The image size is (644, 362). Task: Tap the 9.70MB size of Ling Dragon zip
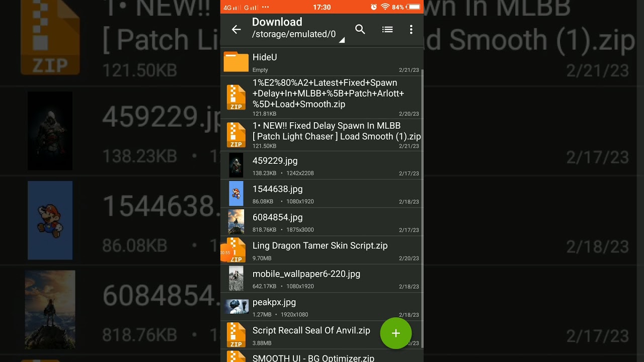pos(262,258)
